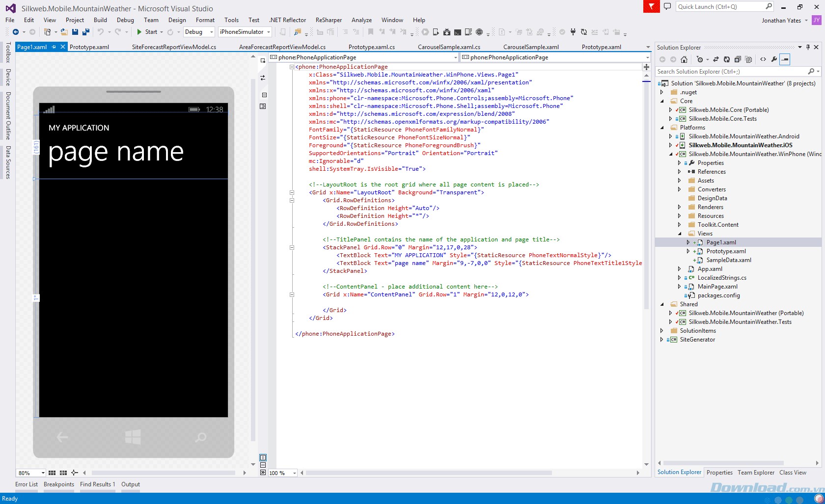Click the Refresh icon in Solution Explorer
Viewport: 825px width, 504px height.
[x=727, y=59]
